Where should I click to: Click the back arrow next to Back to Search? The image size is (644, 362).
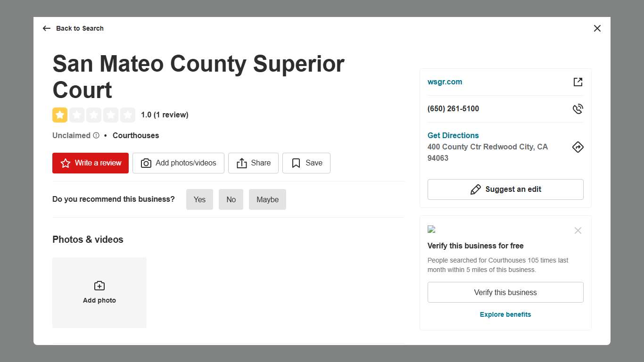(x=46, y=28)
